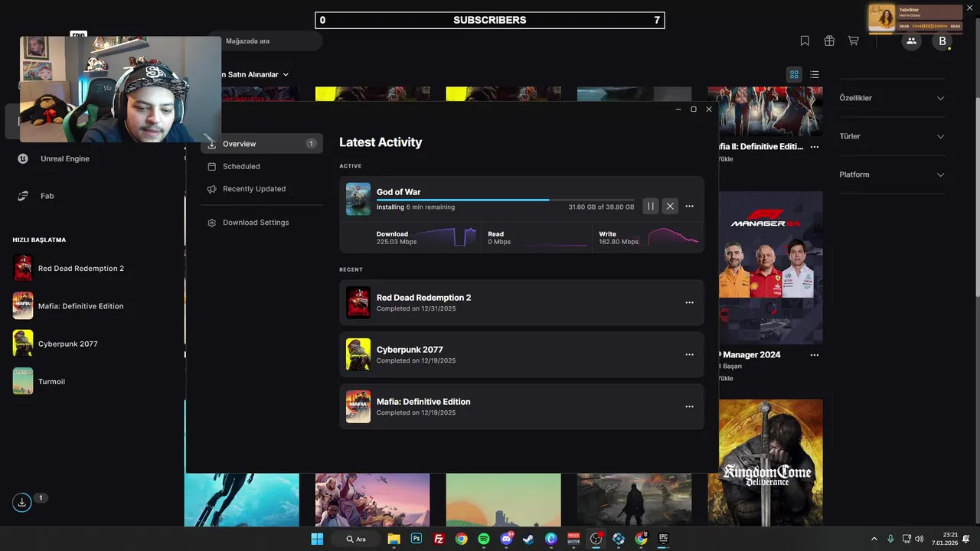The height and width of the screenshot is (551, 980).
Task: Open OBS Studio from the taskbar
Action: [x=596, y=539]
